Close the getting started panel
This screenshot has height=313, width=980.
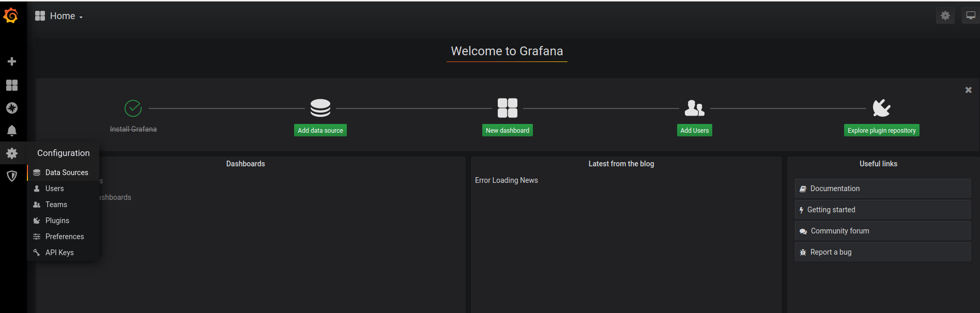[x=969, y=90]
